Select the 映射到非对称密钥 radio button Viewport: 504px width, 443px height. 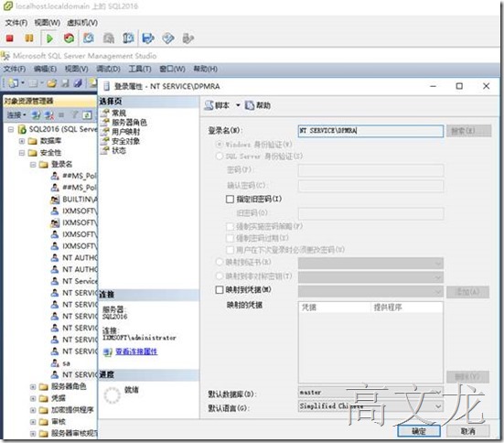coord(219,276)
